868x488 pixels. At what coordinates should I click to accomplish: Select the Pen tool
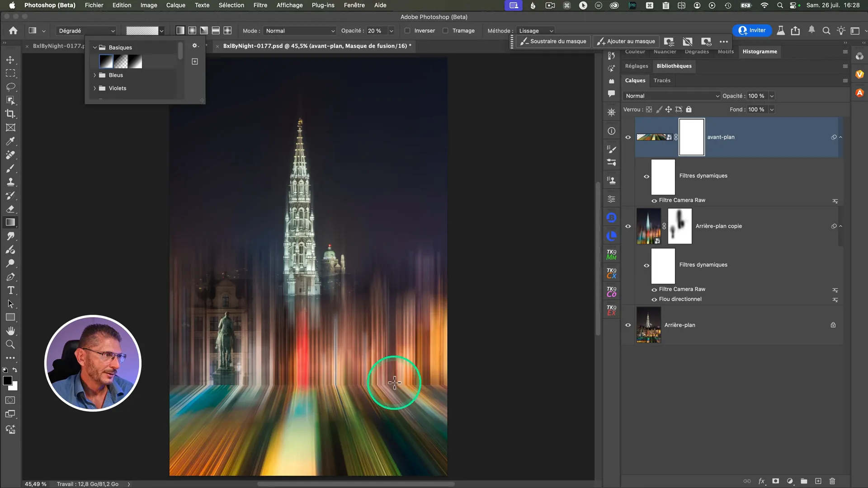(10, 277)
